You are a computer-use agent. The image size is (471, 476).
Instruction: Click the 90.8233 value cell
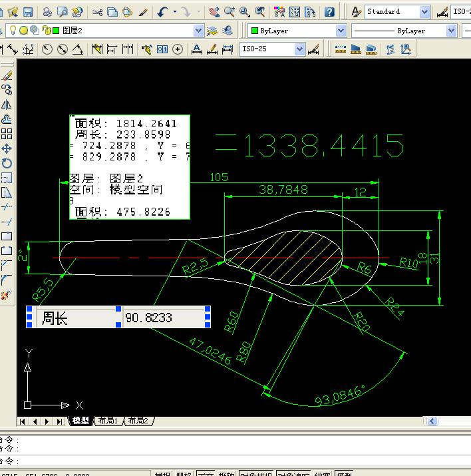point(165,318)
